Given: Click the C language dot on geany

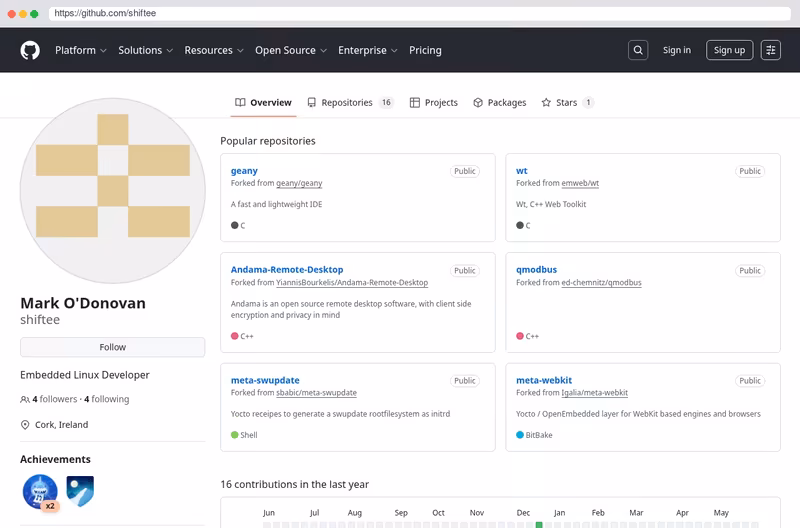Looking at the screenshot, I should point(235,225).
